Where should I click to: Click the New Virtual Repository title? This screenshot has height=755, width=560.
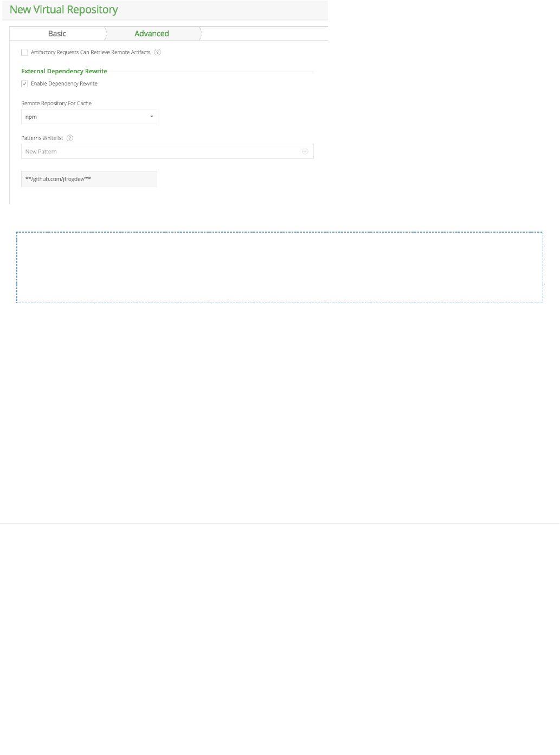pyautogui.click(x=64, y=10)
